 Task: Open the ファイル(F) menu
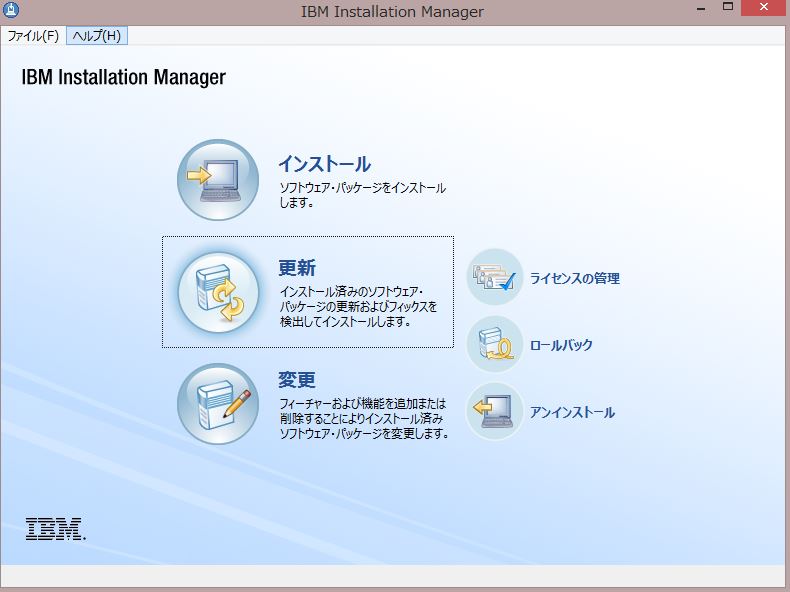pyautogui.click(x=33, y=36)
